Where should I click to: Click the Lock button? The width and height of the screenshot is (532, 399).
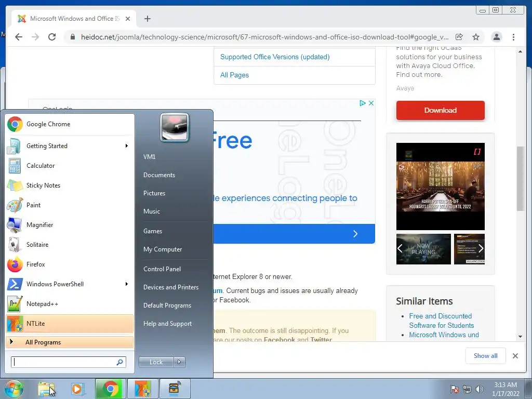click(156, 362)
